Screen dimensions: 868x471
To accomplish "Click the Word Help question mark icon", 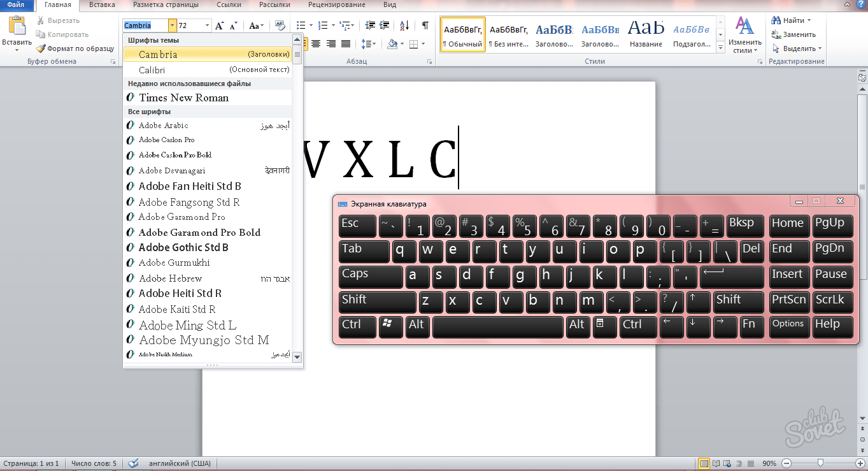I will [x=862, y=4].
